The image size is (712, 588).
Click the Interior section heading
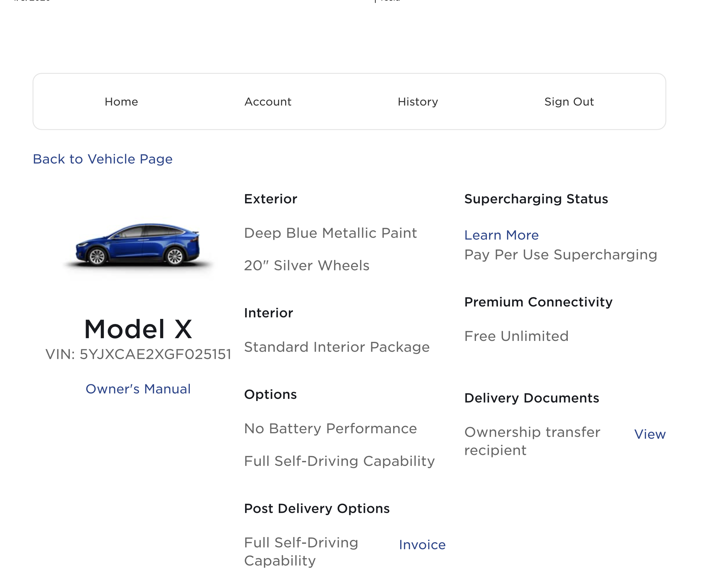coord(269,313)
